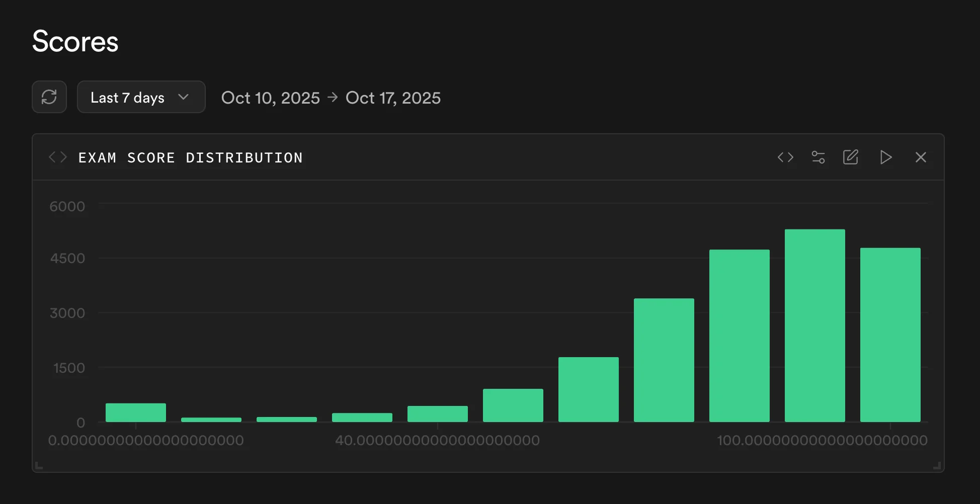The width and height of the screenshot is (980, 504).
Task: Click the leftmost bar near score zero
Action: click(x=136, y=412)
